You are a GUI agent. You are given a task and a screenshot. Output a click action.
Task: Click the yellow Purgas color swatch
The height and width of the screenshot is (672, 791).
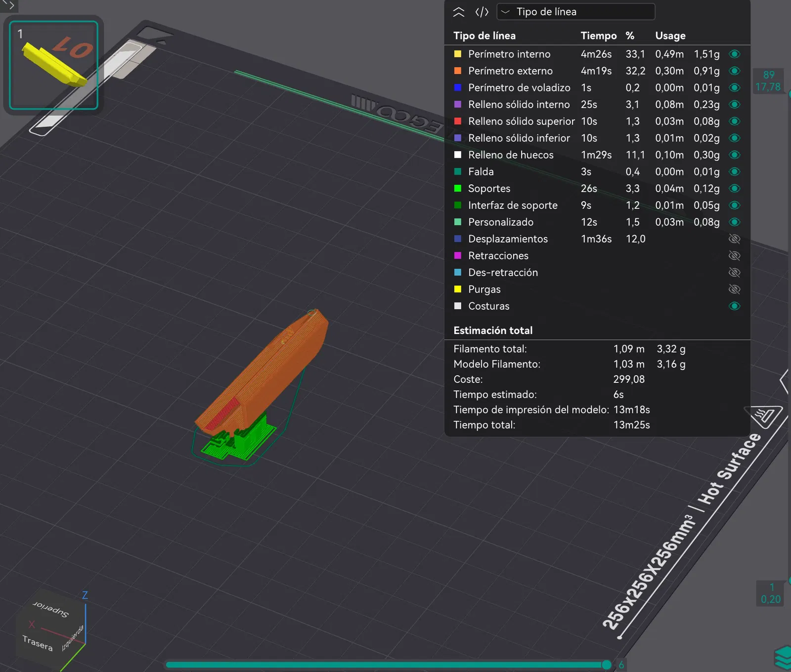coord(458,289)
